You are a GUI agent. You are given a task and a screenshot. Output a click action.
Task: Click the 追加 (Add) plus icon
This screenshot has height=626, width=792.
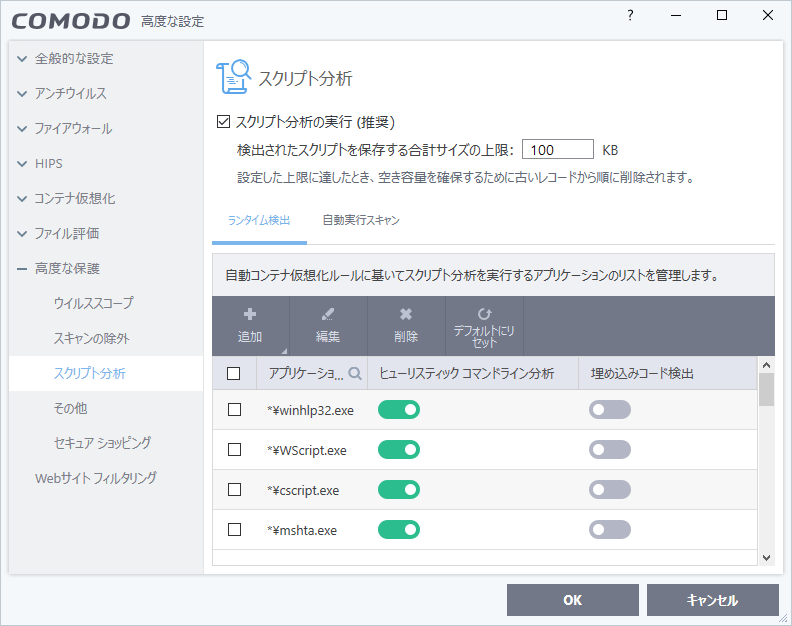coord(250,314)
